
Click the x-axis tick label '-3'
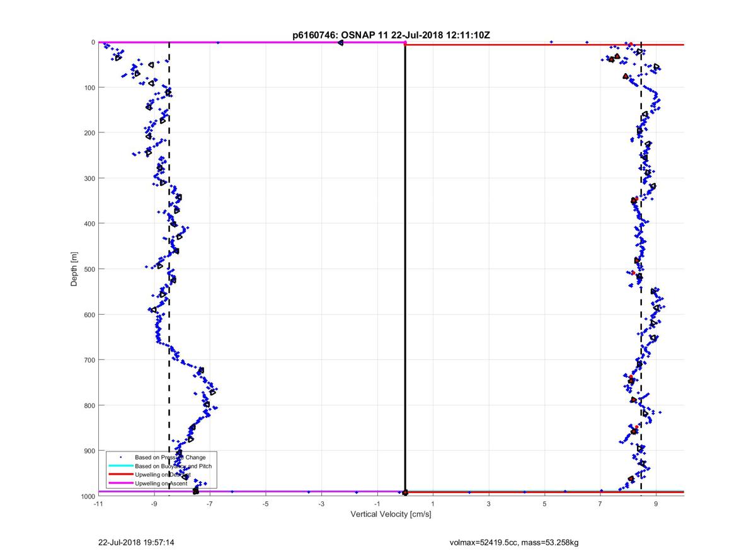(321, 504)
